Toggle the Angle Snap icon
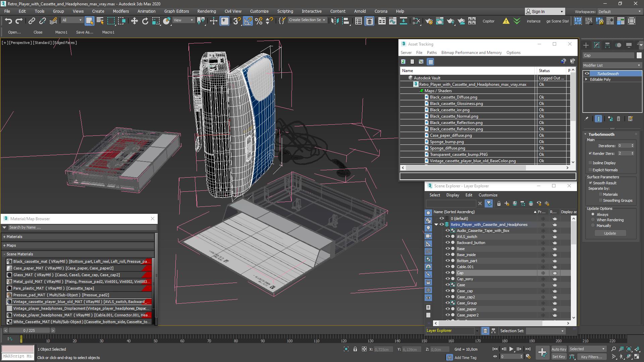This screenshot has width=644, height=362. pyautogui.click(x=248, y=21)
